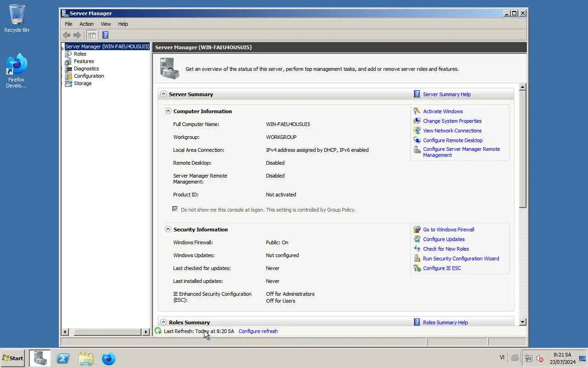Open the Recycle Bin desktop icon

tap(17, 18)
